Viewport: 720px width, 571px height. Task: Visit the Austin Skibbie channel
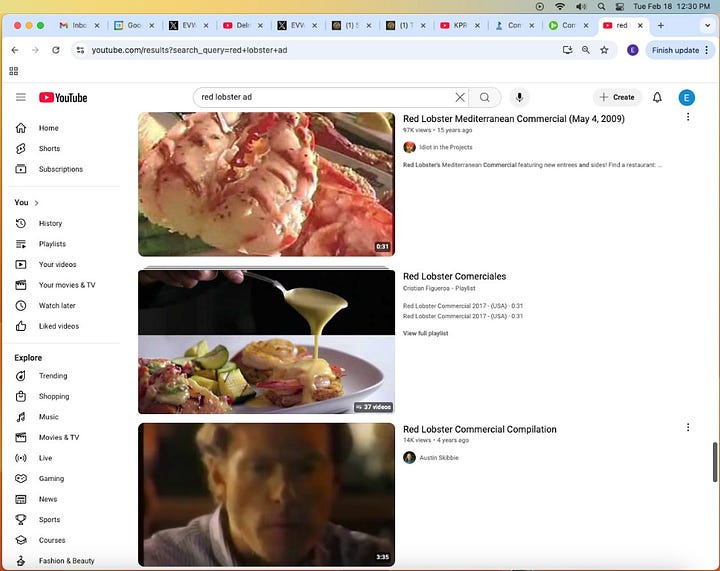pos(439,458)
